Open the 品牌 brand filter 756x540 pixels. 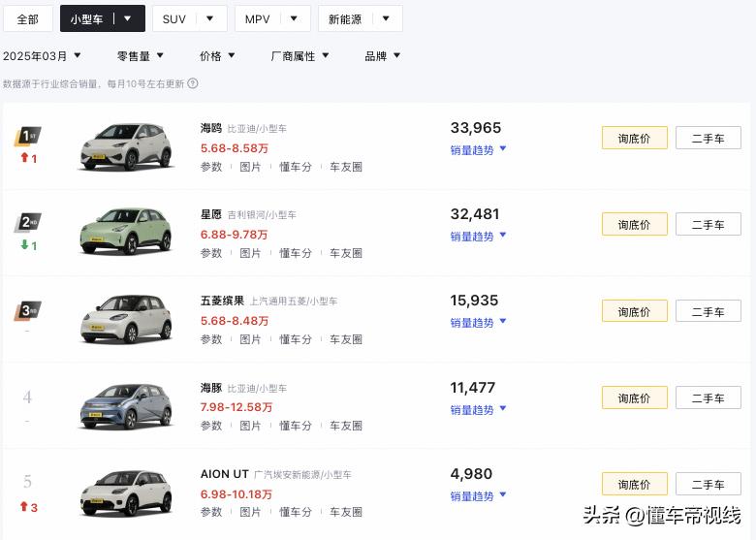[382, 56]
